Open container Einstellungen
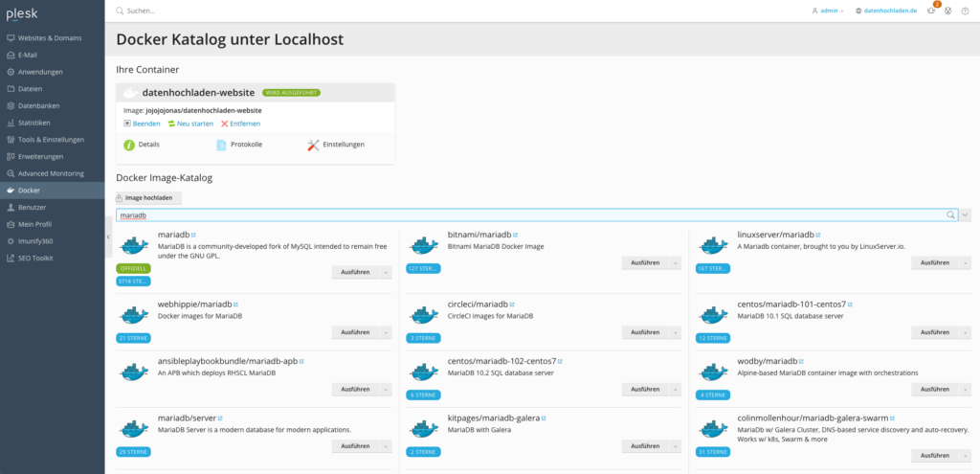Viewport: 980px width, 474px height. point(336,145)
